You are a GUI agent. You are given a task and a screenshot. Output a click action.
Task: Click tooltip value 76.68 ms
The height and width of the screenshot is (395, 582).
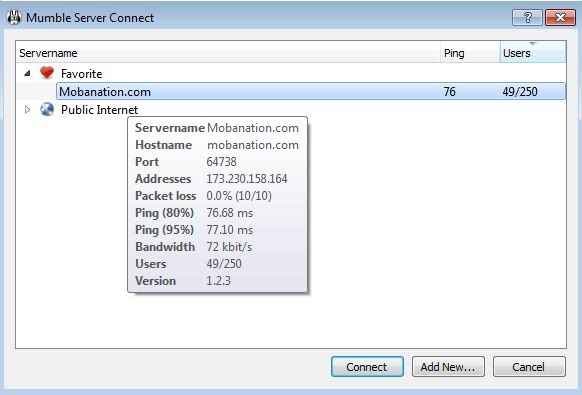pyautogui.click(x=230, y=213)
